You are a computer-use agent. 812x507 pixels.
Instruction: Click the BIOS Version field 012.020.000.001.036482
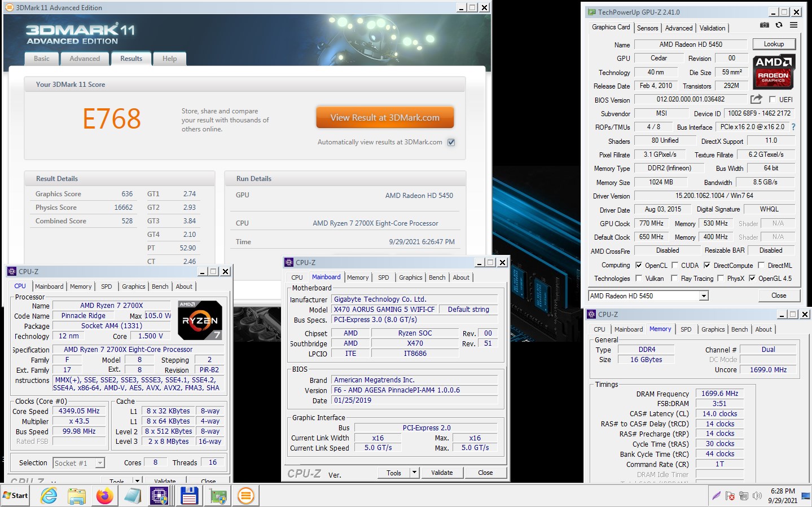point(691,99)
